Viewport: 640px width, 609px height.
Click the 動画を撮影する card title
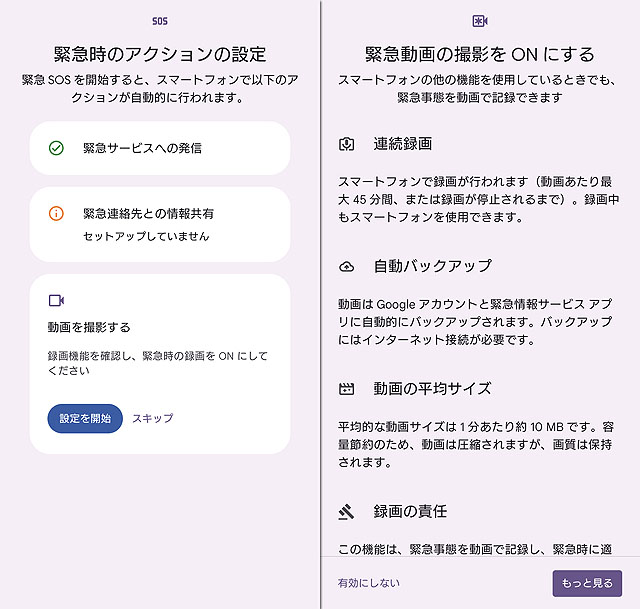click(89, 327)
